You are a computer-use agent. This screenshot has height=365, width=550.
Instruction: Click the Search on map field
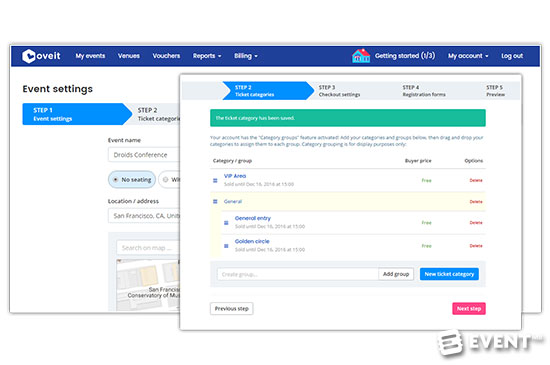pyautogui.click(x=148, y=248)
